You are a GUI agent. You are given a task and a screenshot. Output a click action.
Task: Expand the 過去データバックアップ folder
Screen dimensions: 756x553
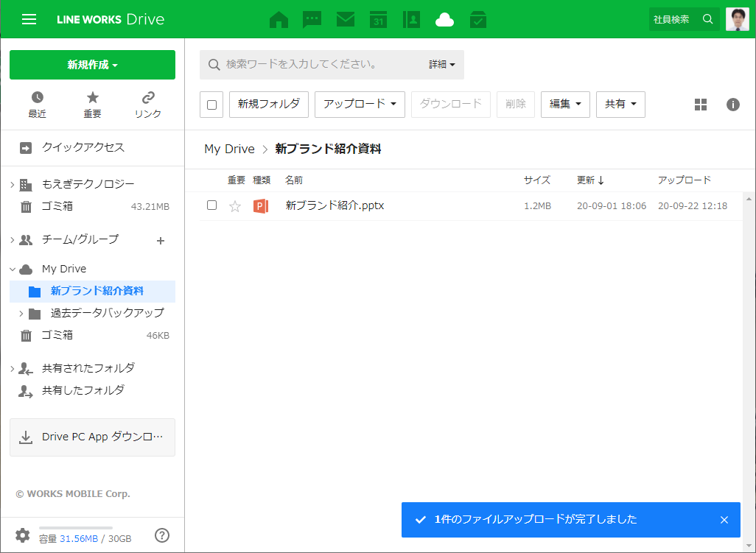click(x=21, y=314)
